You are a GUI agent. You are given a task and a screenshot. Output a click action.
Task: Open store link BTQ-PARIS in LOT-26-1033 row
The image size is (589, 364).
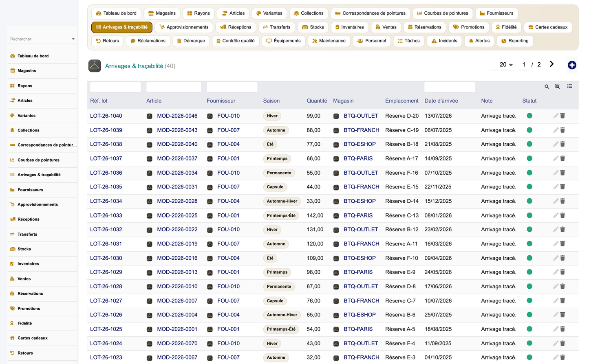coord(358,215)
